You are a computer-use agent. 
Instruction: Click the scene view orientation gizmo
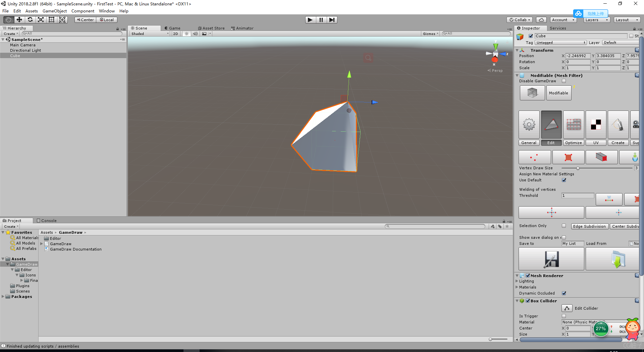click(x=496, y=54)
